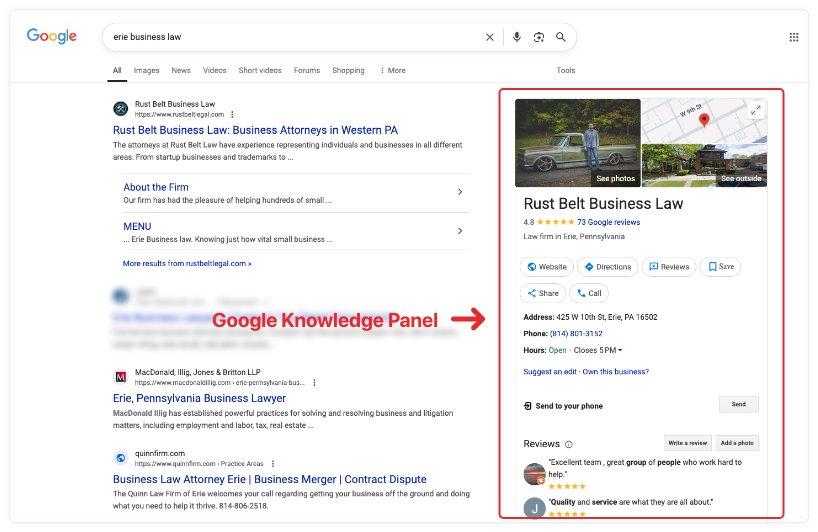Click the Rust Belt Business Law panel title
This screenshot has width=818, height=532.
(603, 204)
